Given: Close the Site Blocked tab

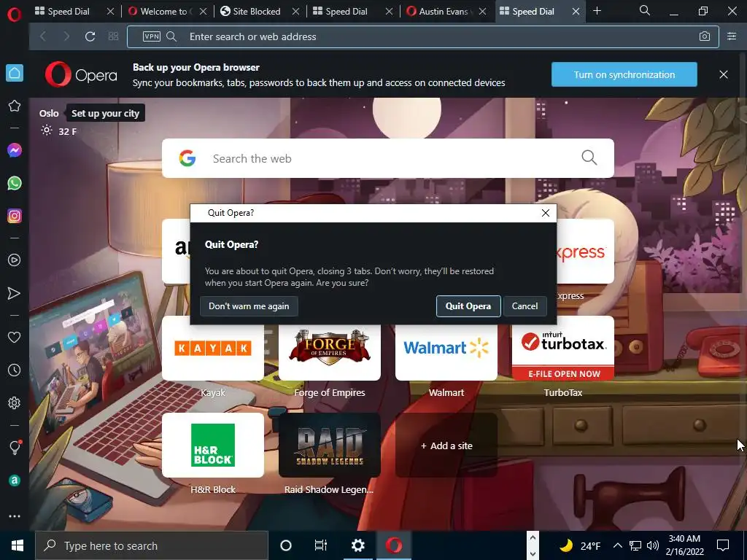Looking at the screenshot, I should [296, 12].
